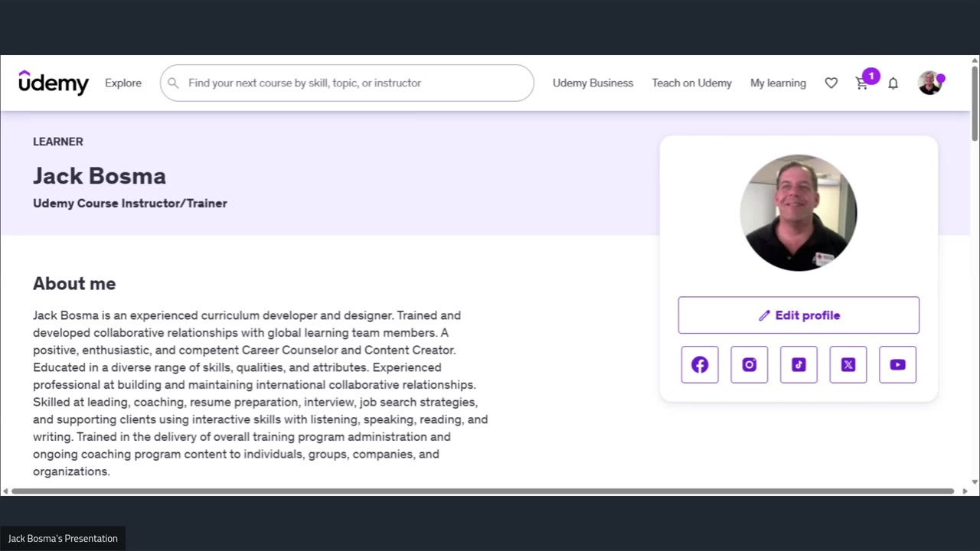Open the wishlist heart icon
Viewport: 980px width, 551px height.
[831, 83]
